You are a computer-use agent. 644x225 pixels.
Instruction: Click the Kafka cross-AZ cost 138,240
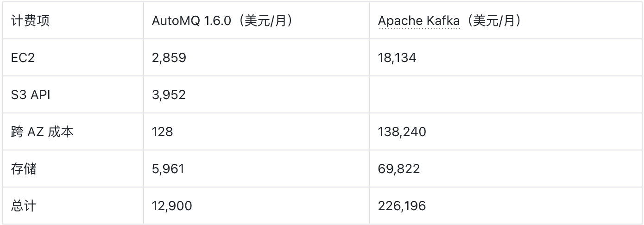point(402,132)
